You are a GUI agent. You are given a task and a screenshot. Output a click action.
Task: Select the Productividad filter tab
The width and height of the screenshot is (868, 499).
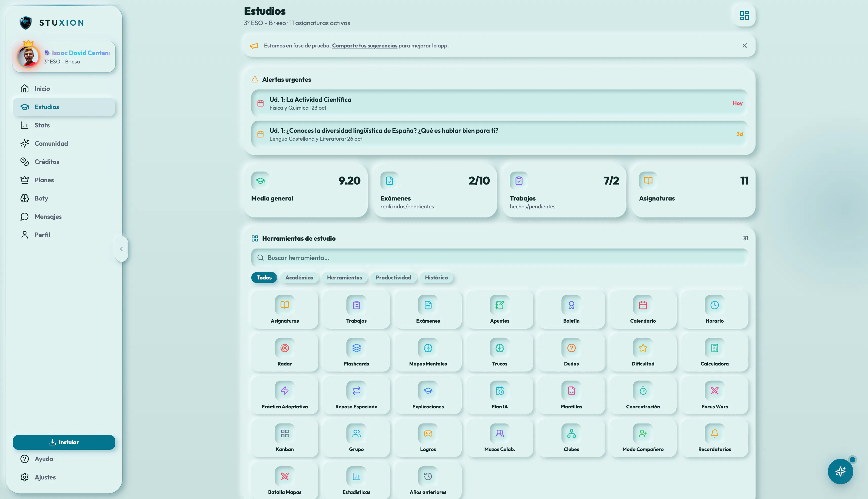tap(393, 278)
